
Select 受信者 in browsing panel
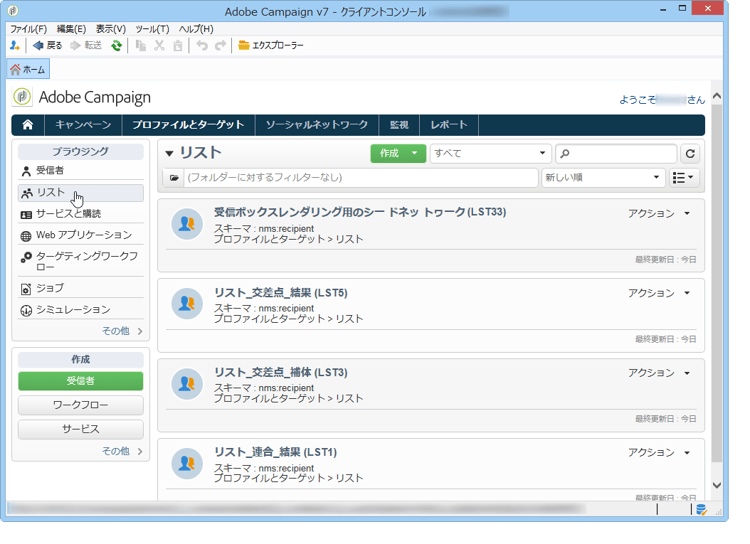point(80,170)
